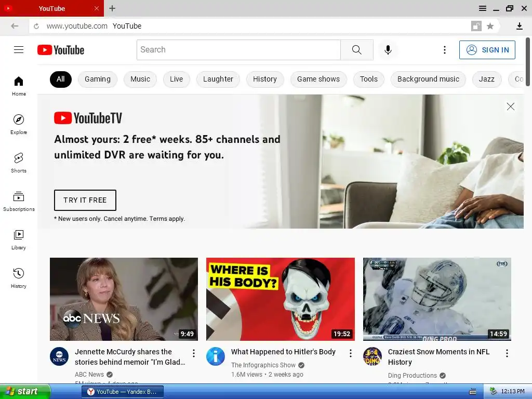Open Shorts in sidebar
532x399 pixels.
(x=19, y=163)
